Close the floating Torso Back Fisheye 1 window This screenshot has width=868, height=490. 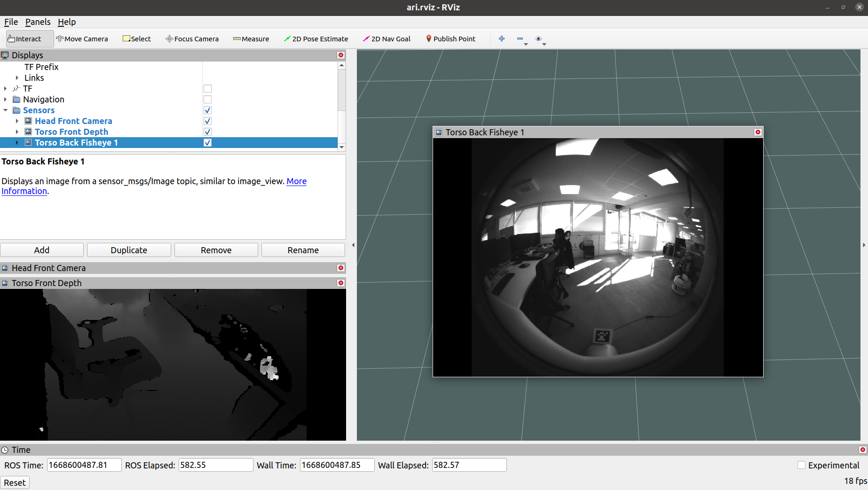[758, 132]
